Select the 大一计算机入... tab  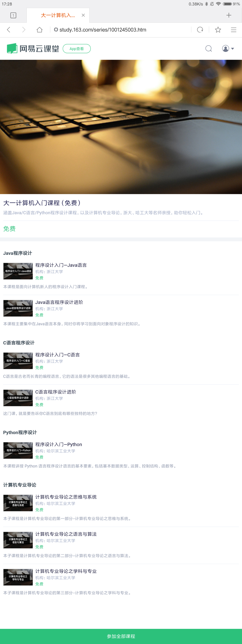[58, 15]
